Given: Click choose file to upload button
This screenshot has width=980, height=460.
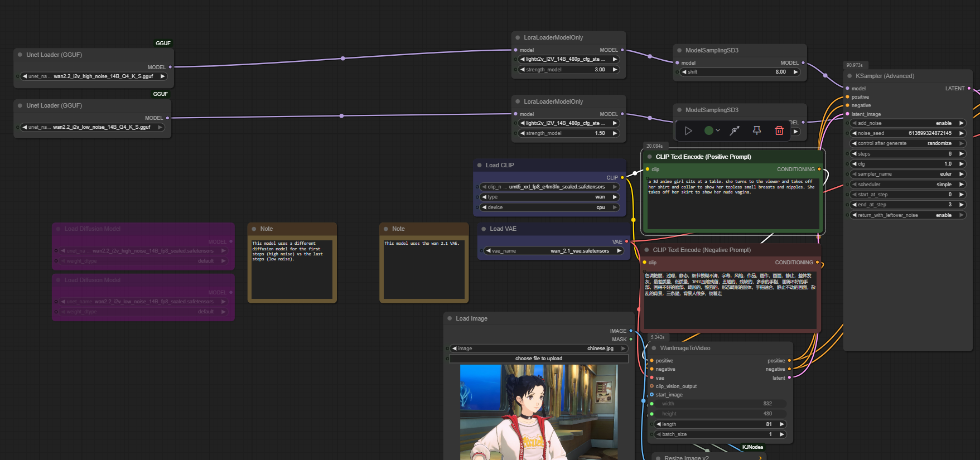Looking at the screenshot, I should 539,359.
